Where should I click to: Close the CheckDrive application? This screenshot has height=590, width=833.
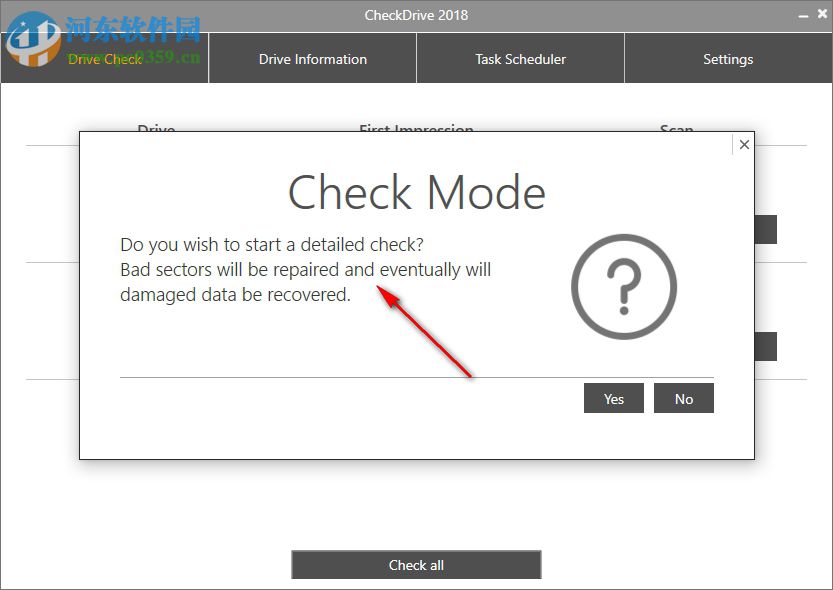pyautogui.click(x=823, y=14)
